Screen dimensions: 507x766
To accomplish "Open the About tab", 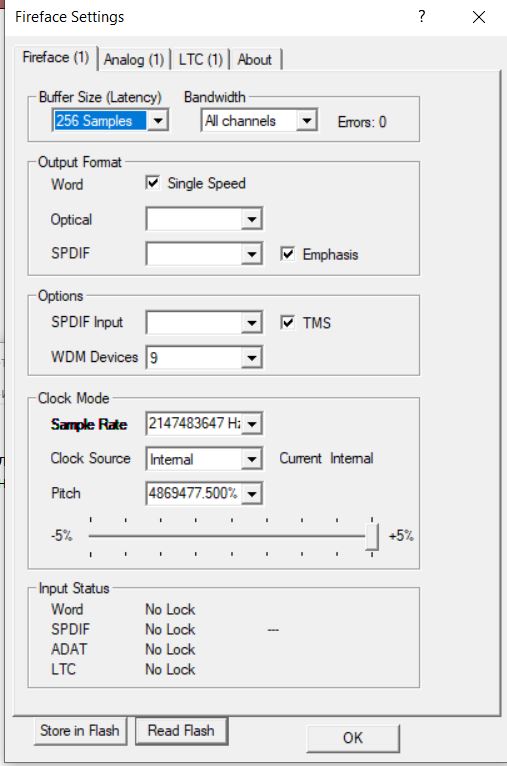I will tap(254, 60).
